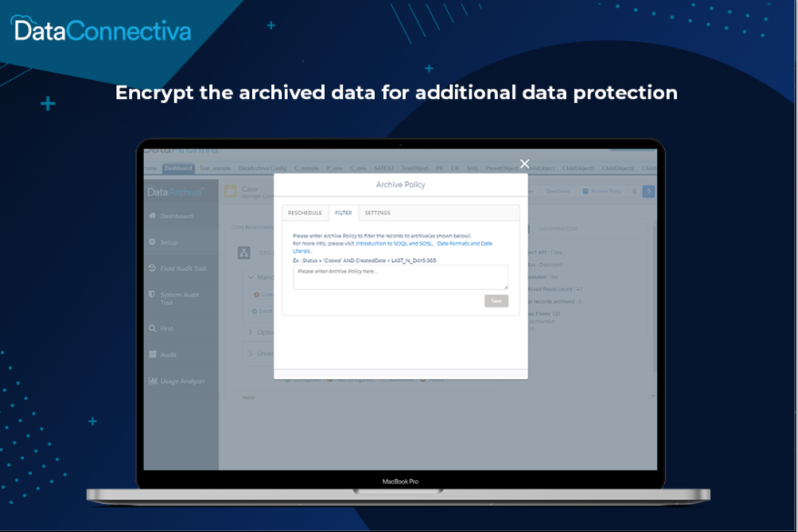This screenshot has height=532, width=798.
Task: Open Date Formats and Date Literals link
Action: click(x=392, y=247)
